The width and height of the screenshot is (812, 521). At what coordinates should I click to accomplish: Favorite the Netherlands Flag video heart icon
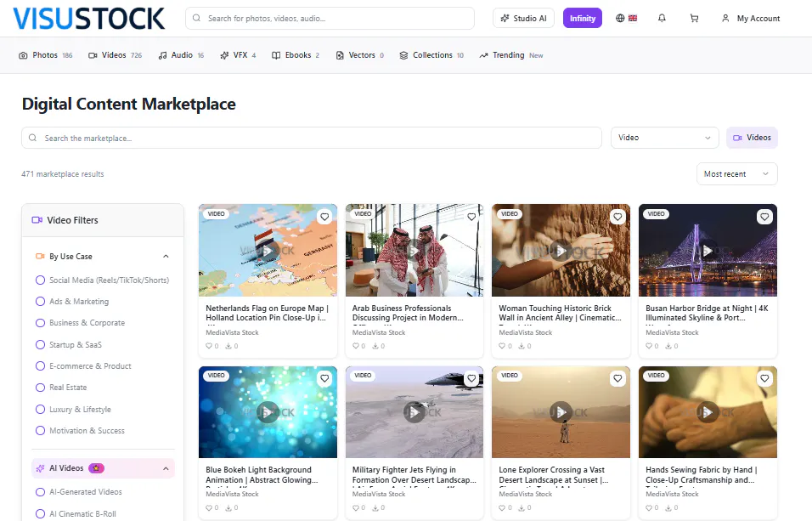click(324, 217)
